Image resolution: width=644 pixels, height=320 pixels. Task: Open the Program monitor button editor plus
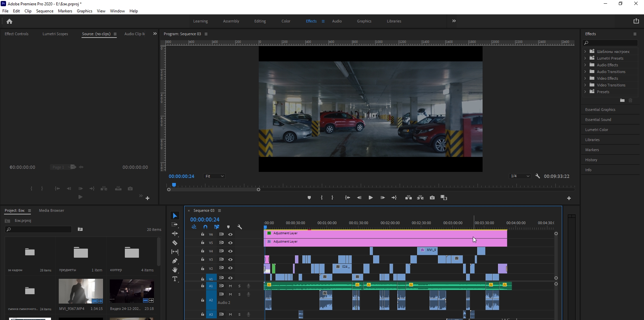(x=569, y=198)
